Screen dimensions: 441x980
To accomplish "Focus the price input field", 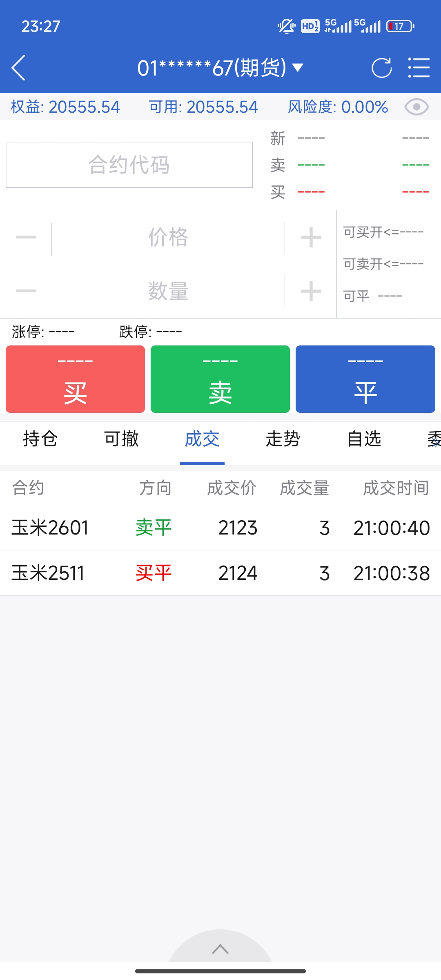I will point(168,237).
